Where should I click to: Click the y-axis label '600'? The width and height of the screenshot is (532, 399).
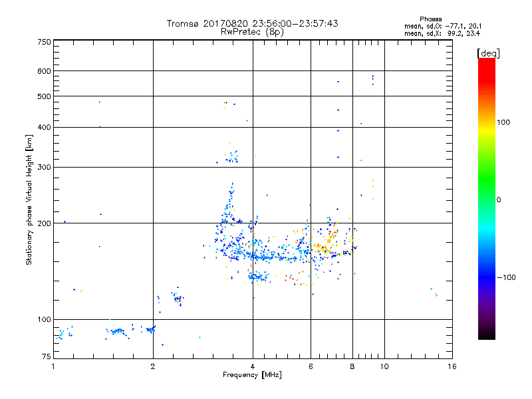45,71
